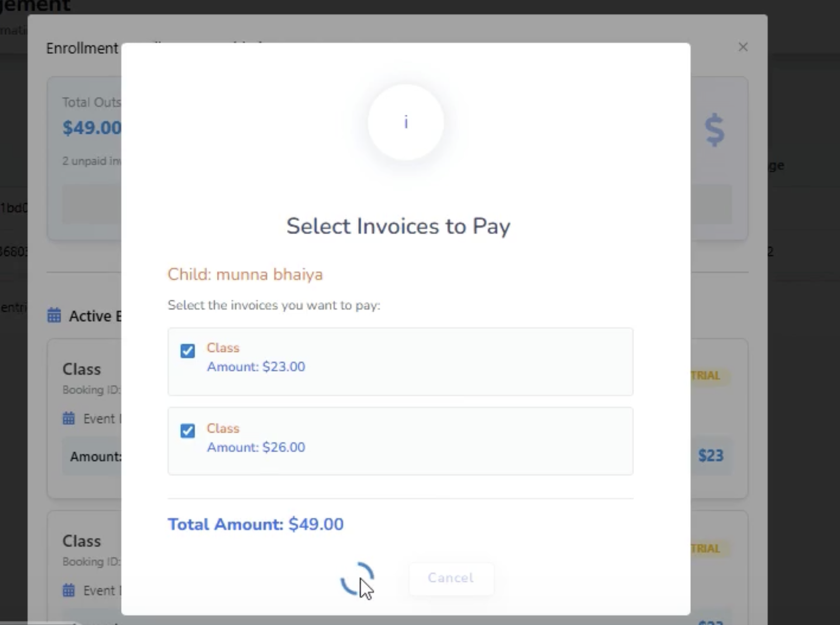
Task: Click the first Event calendar icon
Action: (69, 418)
